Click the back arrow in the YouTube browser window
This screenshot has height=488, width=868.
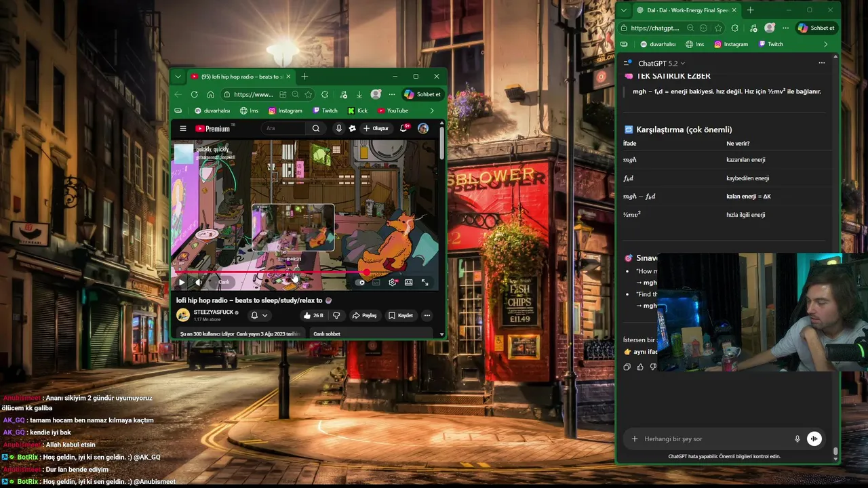178,94
